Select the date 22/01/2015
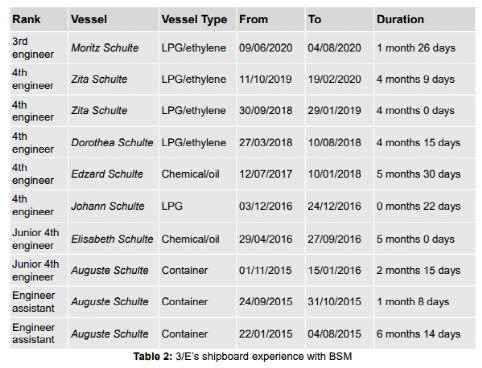The width and height of the screenshot is (482, 368). (266, 334)
